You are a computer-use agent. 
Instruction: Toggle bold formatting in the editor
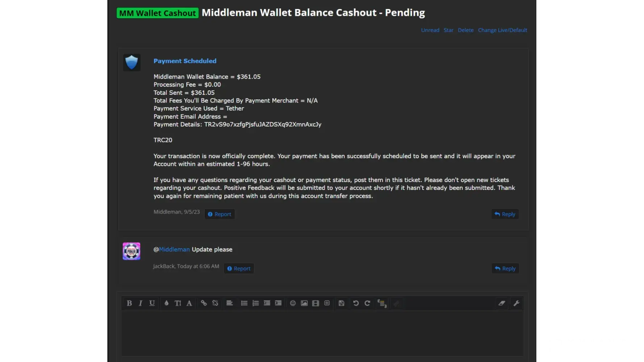point(129,303)
